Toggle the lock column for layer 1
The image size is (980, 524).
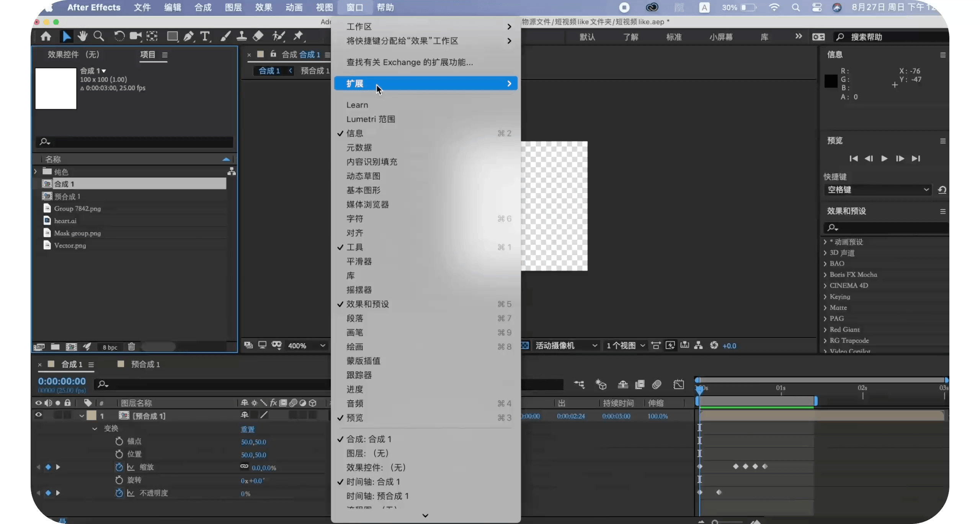tap(68, 416)
